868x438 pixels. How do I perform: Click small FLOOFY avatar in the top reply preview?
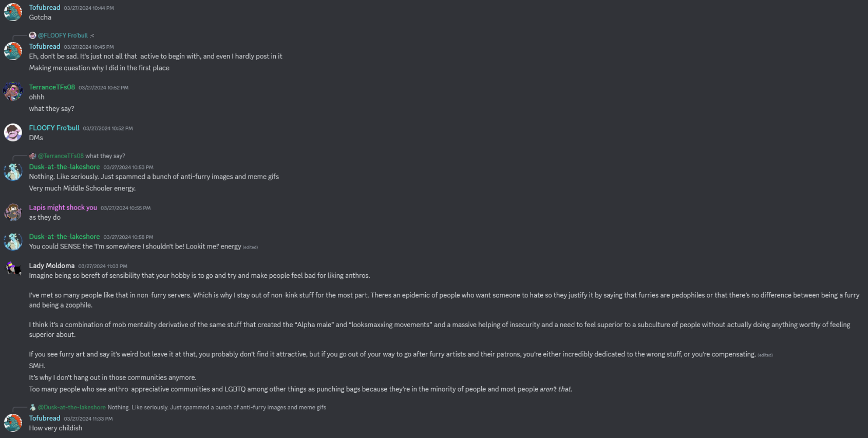pyautogui.click(x=33, y=35)
